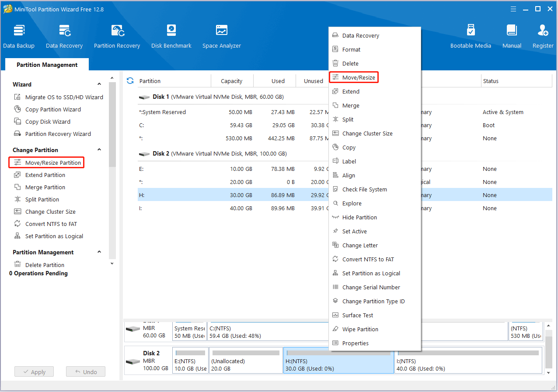This screenshot has height=392, width=558.
Task: Select Change Letter in the context menu
Action: click(375, 246)
